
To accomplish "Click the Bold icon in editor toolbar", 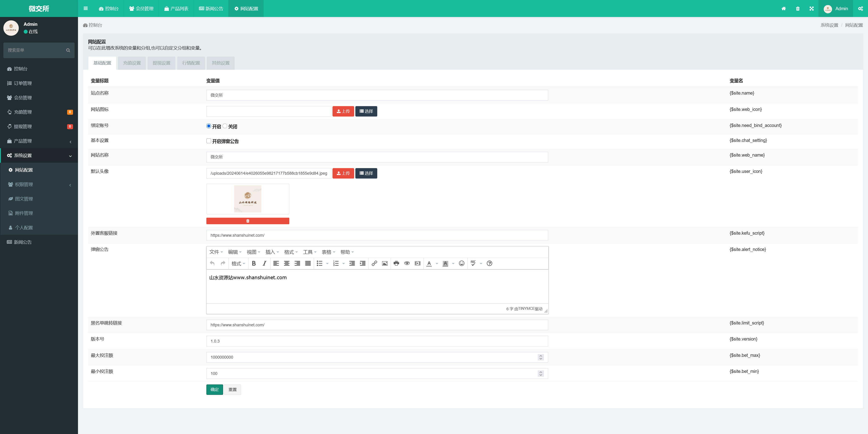I will (x=254, y=263).
